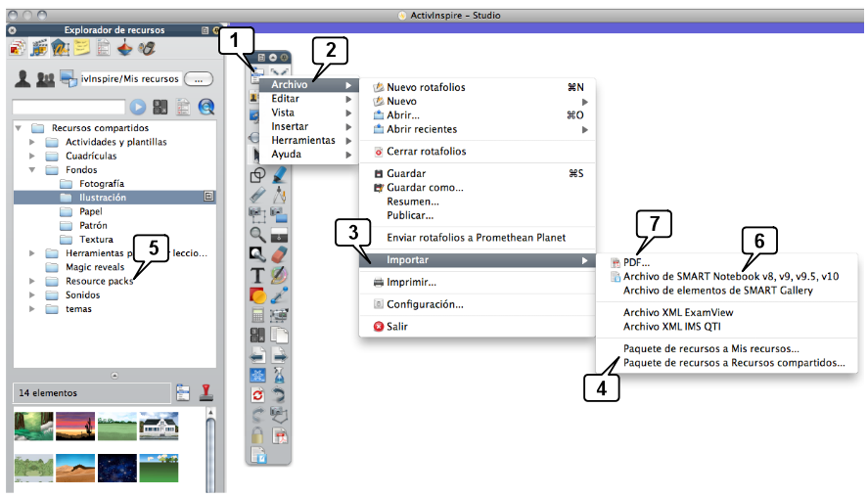The width and height of the screenshot is (868, 497).
Task: Choose PDF... from Importar submenu
Action: pos(636,263)
